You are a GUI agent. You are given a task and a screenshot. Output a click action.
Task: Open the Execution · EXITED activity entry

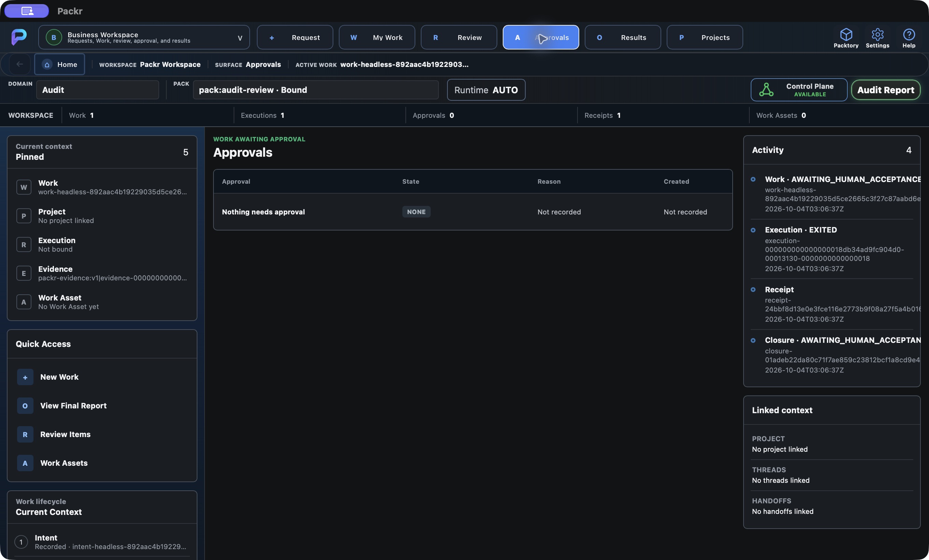click(832, 249)
